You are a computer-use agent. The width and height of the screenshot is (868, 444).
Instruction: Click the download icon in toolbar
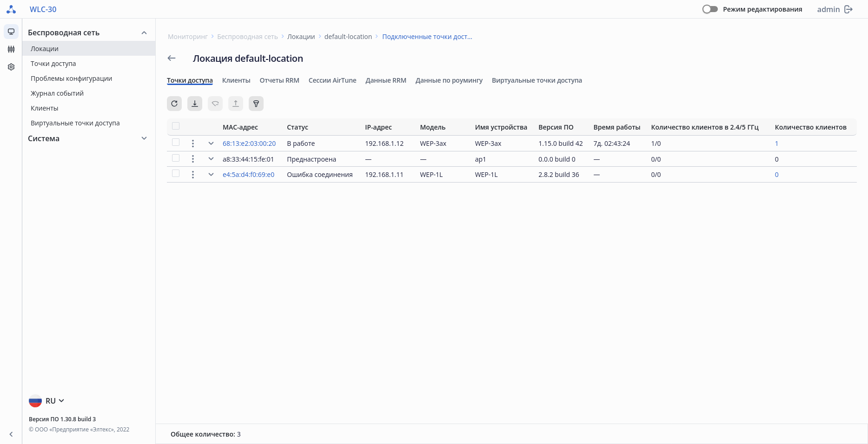195,104
